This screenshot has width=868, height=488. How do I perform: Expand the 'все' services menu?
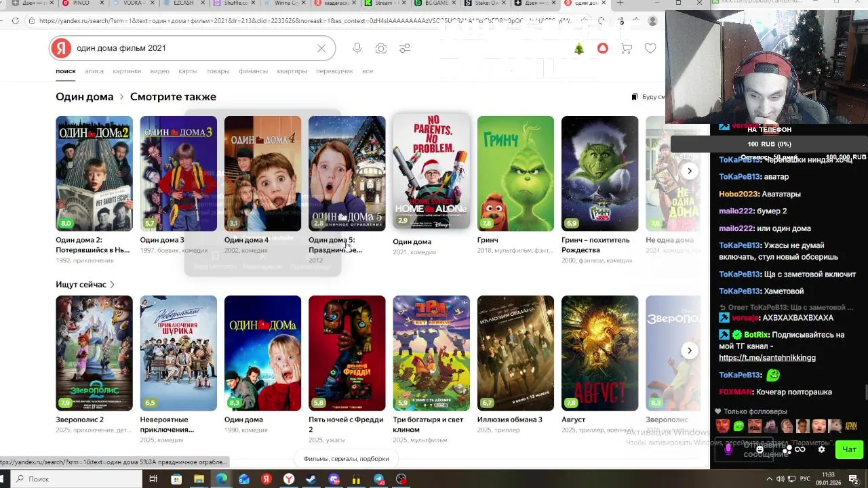click(x=368, y=71)
